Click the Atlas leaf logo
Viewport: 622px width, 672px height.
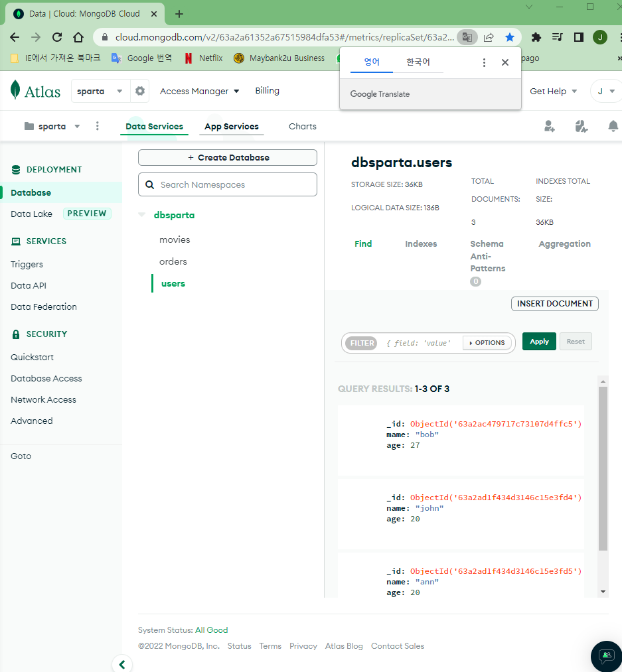pos(15,90)
